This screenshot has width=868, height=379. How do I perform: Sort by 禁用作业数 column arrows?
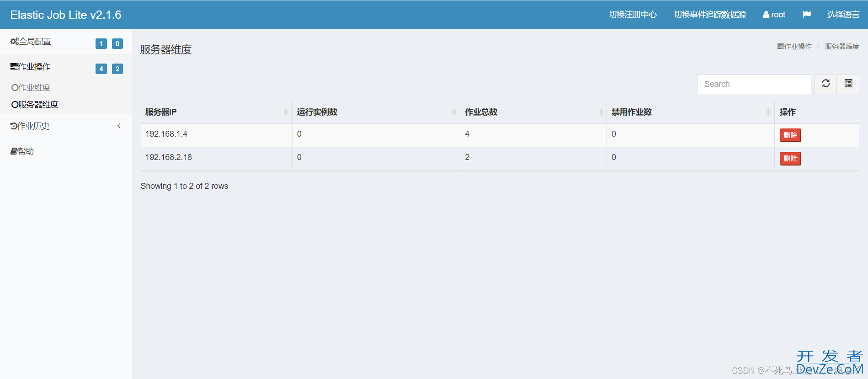(769, 112)
